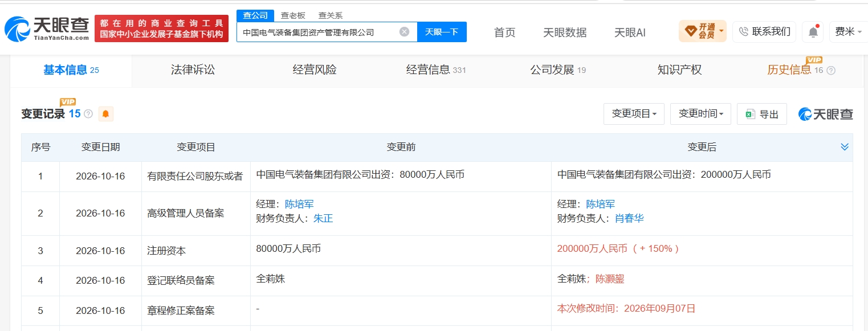Viewport: 868px width, 331px height.
Task: Select the 基本信息 tab
Action: tap(71, 70)
